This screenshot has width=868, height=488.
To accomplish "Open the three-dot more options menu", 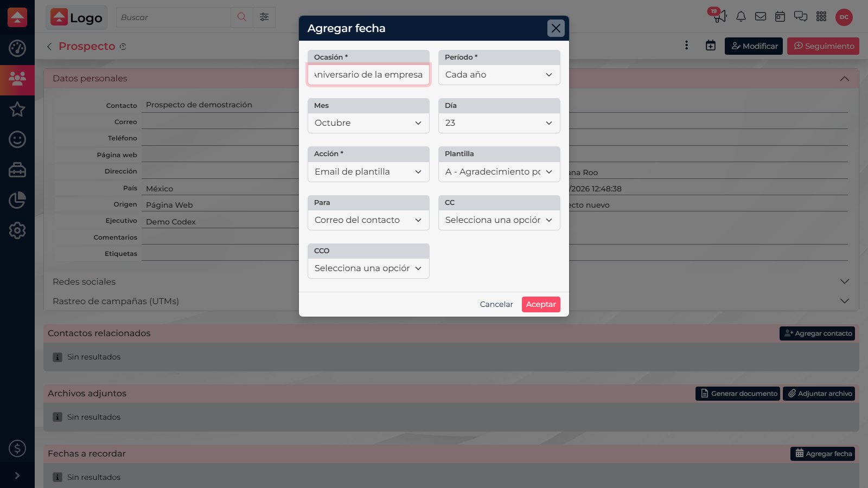I will coord(686,46).
